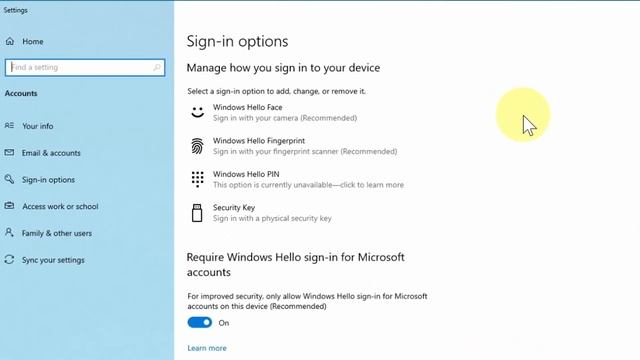Image resolution: width=640 pixels, height=360 pixels.
Task: Click the Email & accounts envelope icon
Action: (x=9, y=153)
